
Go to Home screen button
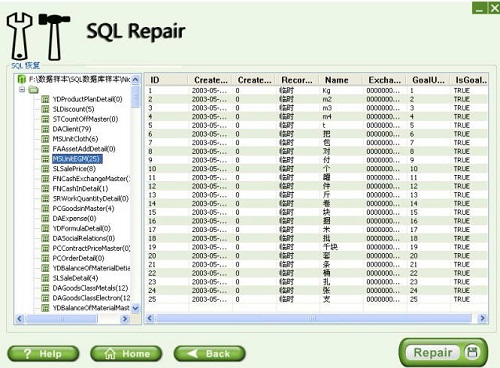pos(126,354)
